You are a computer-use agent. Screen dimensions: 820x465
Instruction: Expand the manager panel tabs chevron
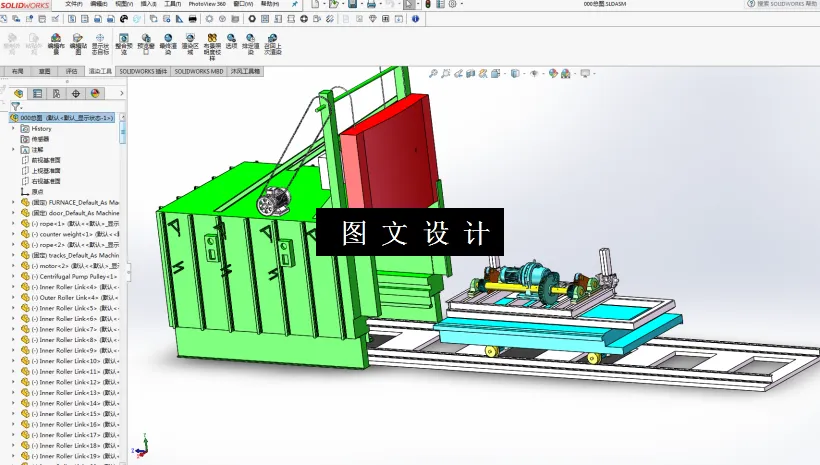pyautogui.click(x=121, y=93)
